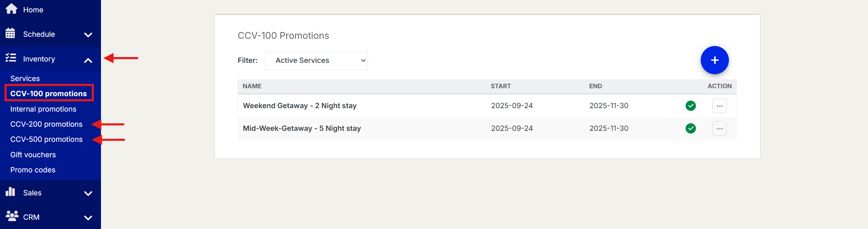Image resolution: width=868 pixels, height=229 pixels.
Task: Expand the Schedule menu chevron
Action: [x=88, y=35]
